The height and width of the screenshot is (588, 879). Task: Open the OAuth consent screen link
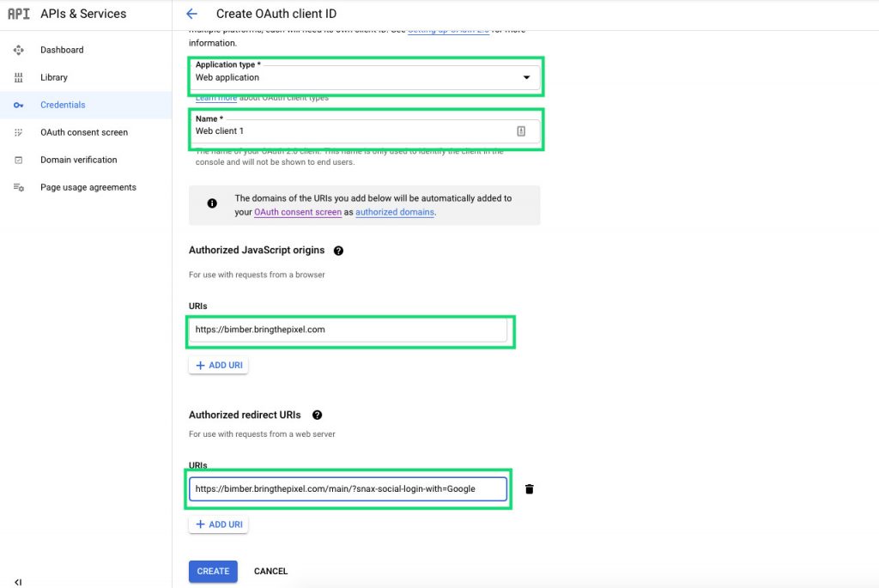pyautogui.click(x=298, y=212)
